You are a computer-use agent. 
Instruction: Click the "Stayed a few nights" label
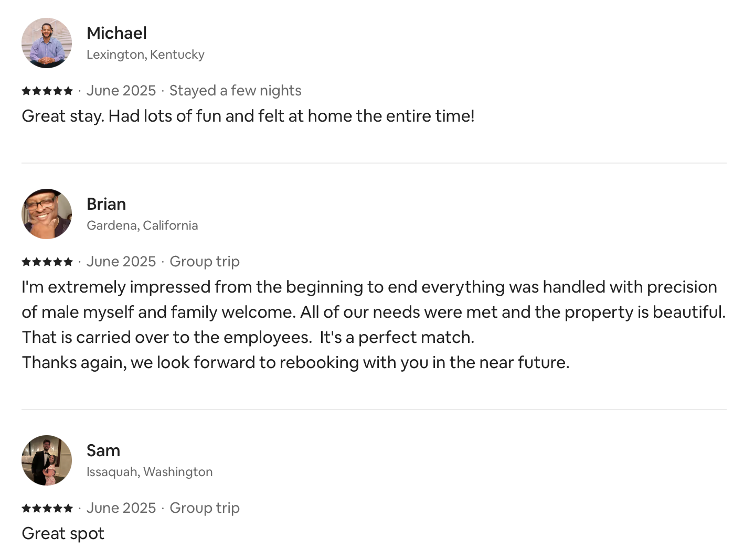pyautogui.click(x=235, y=91)
